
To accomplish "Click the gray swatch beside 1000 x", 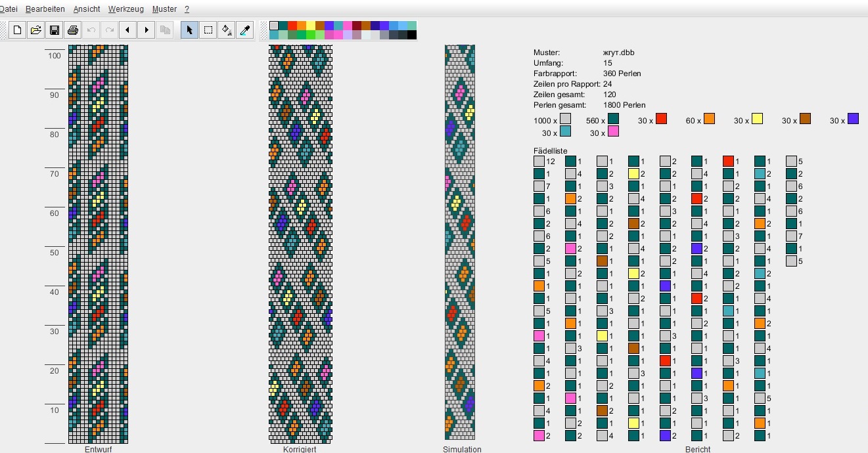I will tap(565, 119).
